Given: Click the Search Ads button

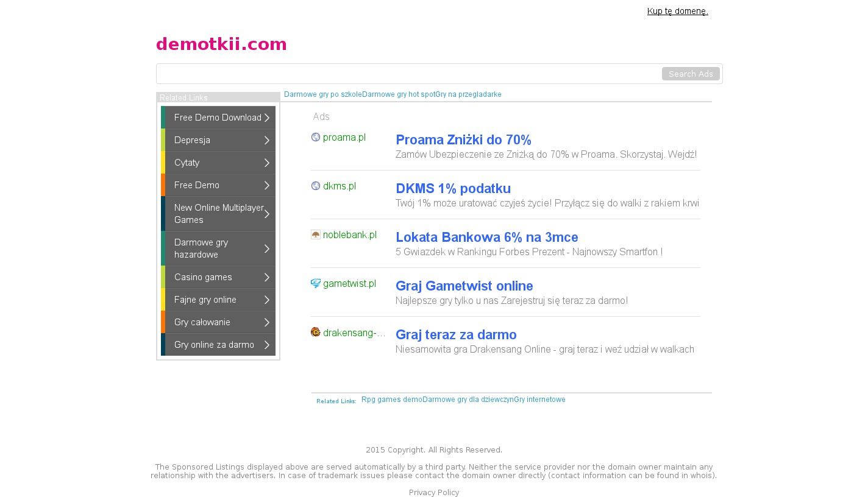Looking at the screenshot, I should [x=691, y=74].
